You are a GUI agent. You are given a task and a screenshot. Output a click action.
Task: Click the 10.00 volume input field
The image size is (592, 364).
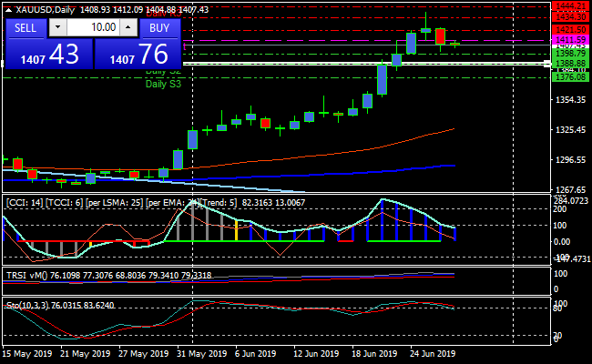click(x=92, y=27)
